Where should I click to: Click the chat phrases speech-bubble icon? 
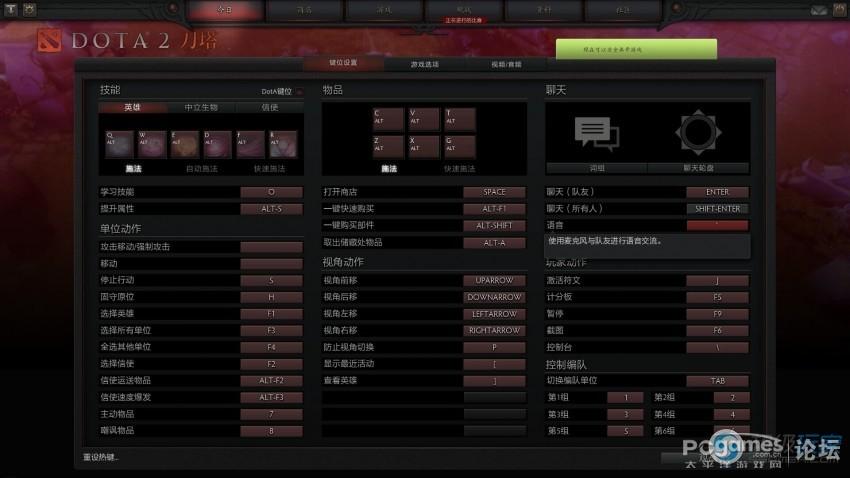(x=597, y=134)
